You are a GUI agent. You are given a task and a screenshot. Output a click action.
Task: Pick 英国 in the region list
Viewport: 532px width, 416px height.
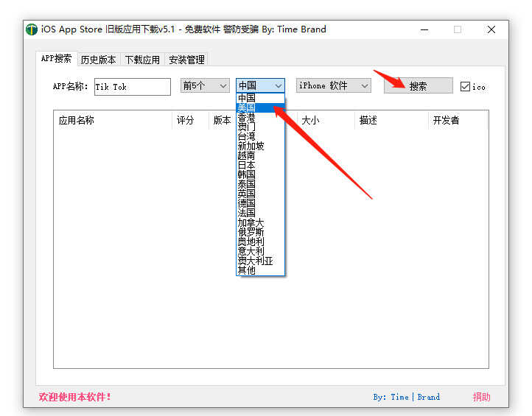point(260,194)
